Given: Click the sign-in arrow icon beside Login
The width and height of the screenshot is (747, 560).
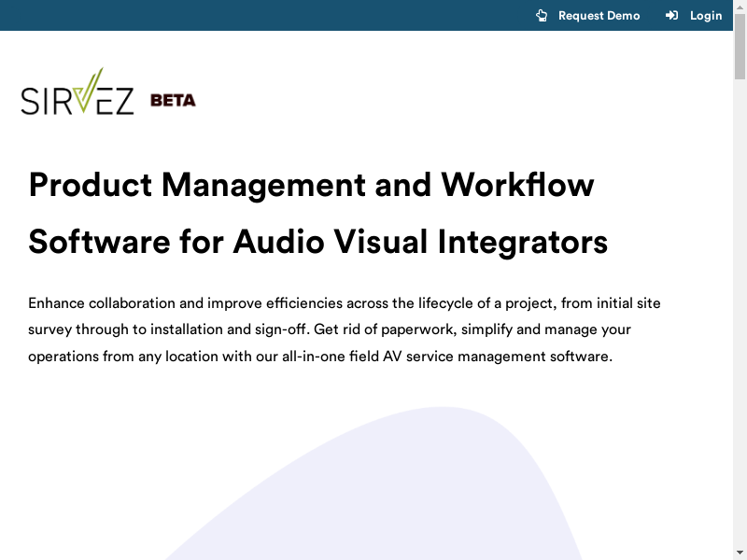Looking at the screenshot, I should point(671,15).
